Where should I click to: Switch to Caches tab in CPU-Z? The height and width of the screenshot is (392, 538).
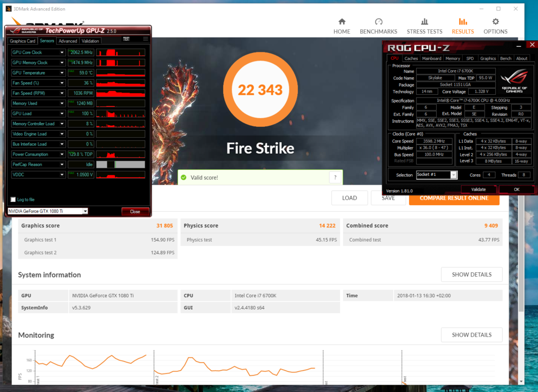(411, 58)
